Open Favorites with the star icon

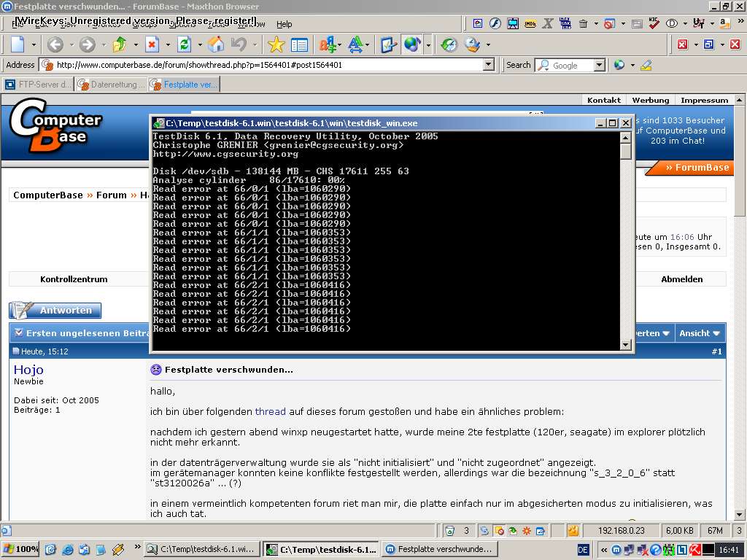pos(276,44)
